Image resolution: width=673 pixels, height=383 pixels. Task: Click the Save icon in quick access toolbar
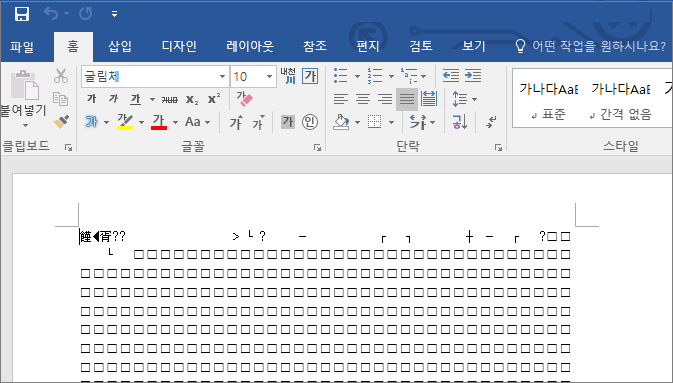tap(21, 14)
